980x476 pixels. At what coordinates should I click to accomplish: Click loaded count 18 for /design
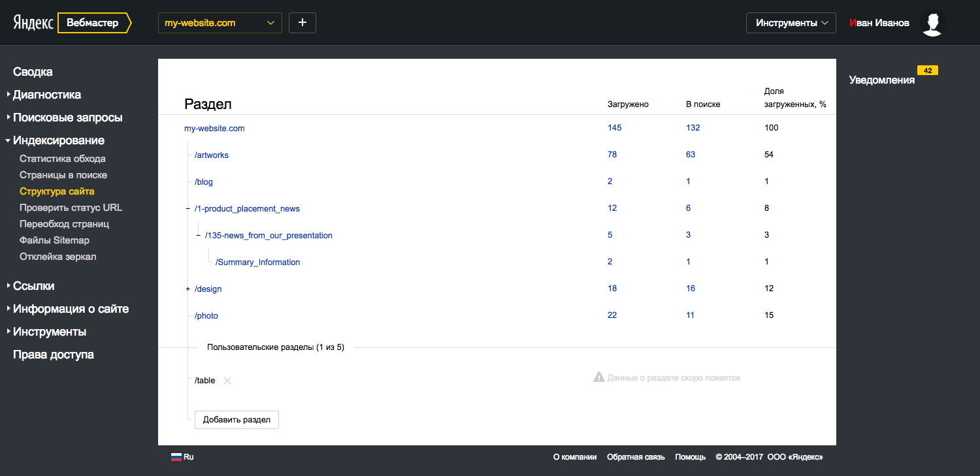612,289
